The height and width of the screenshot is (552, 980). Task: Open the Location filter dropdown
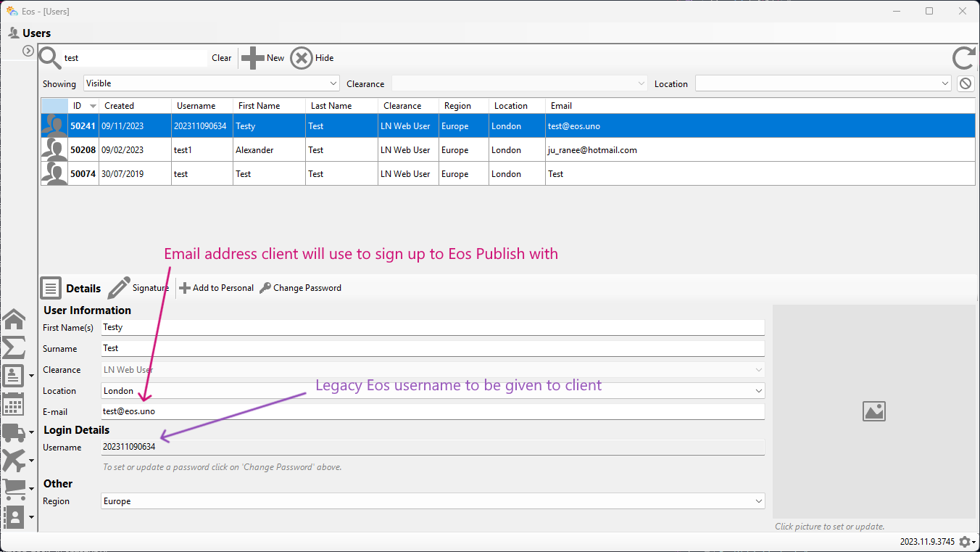[x=823, y=83]
